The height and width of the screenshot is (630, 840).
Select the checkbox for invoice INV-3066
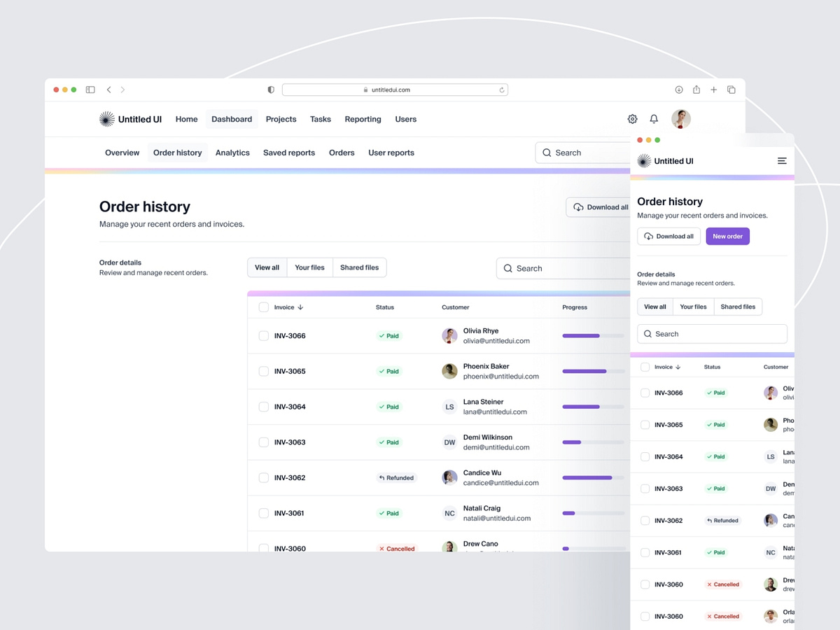pos(263,336)
